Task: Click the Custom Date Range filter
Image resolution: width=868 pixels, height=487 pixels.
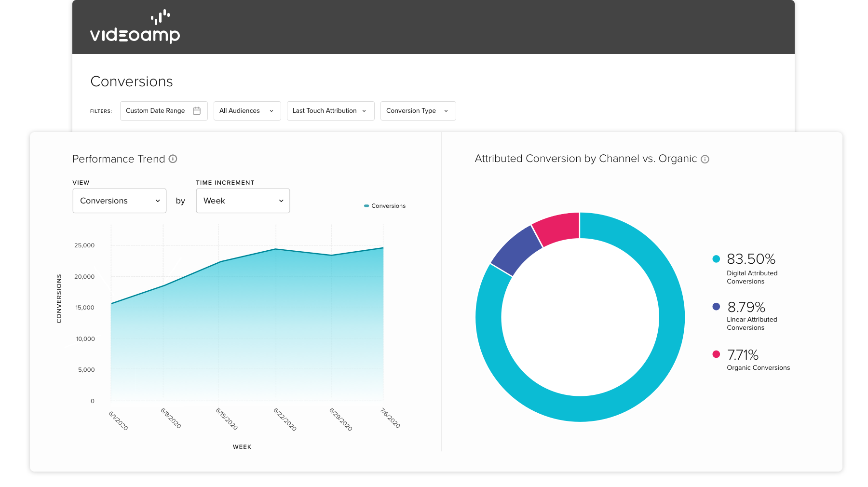Action: click(164, 111)
